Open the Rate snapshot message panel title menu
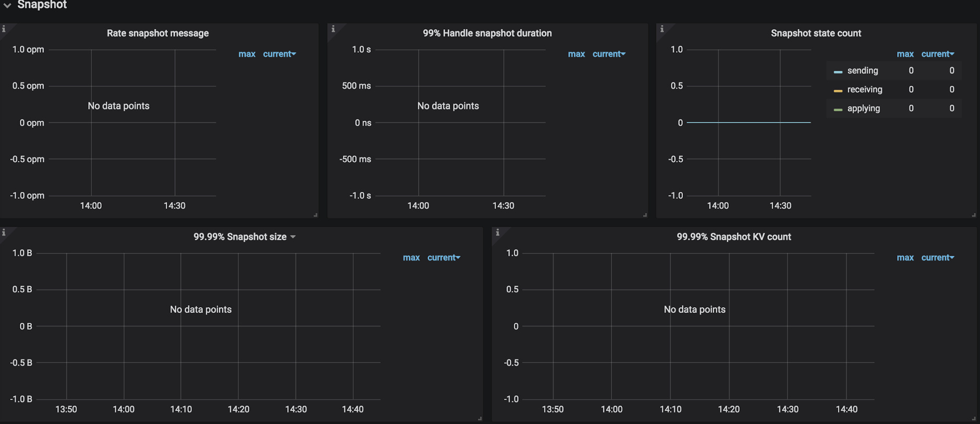The width and height of the screenshot is (980, 424). tap(157, 33)
